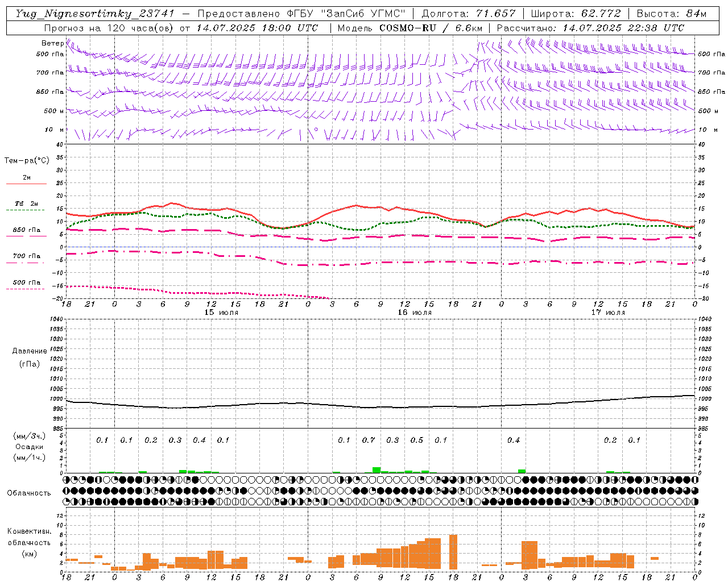Click the 0.7 precipitation amount value
Image resolution: width=728 pixels, height=582 pixels.
369,440
